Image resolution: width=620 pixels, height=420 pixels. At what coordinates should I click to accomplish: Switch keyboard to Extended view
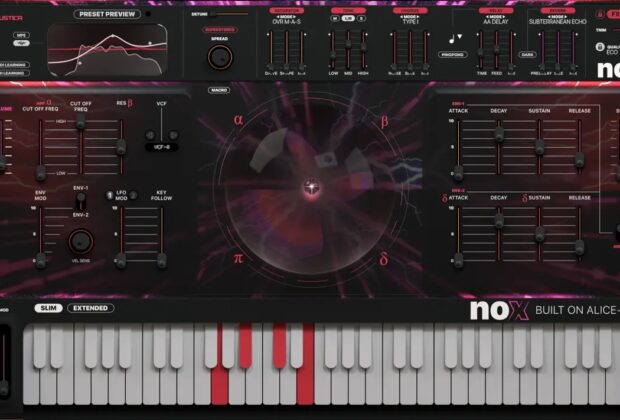click(x=91, y=308)
